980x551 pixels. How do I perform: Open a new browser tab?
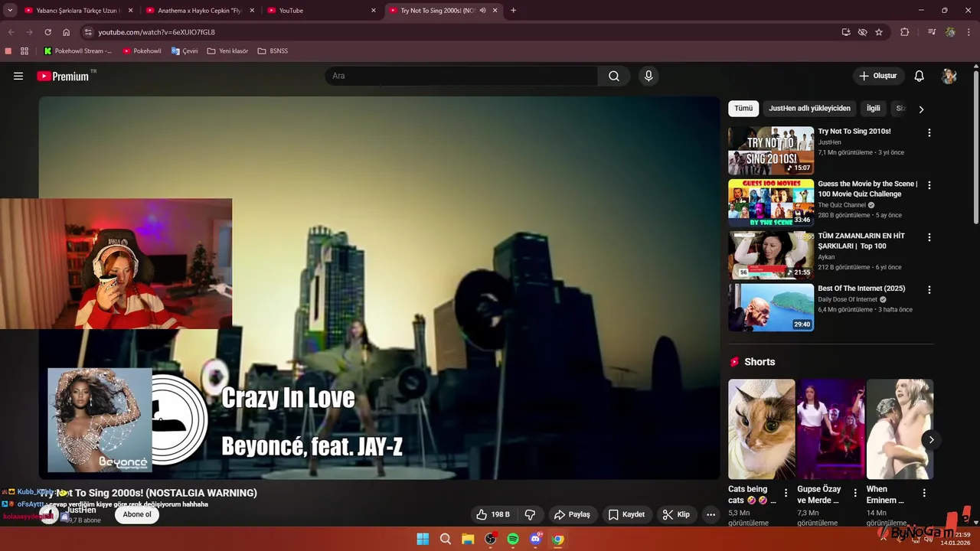pyautogui.click(x=513, y=11)
